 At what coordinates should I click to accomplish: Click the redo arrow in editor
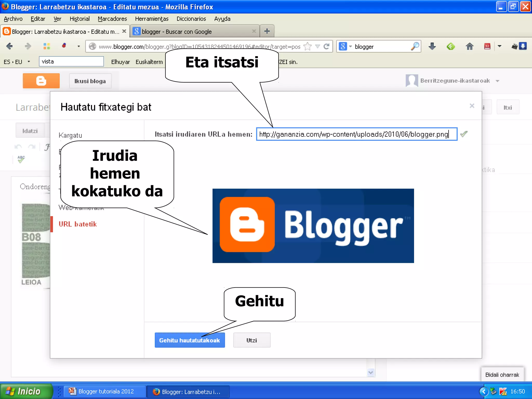click(x=32, y=147)
